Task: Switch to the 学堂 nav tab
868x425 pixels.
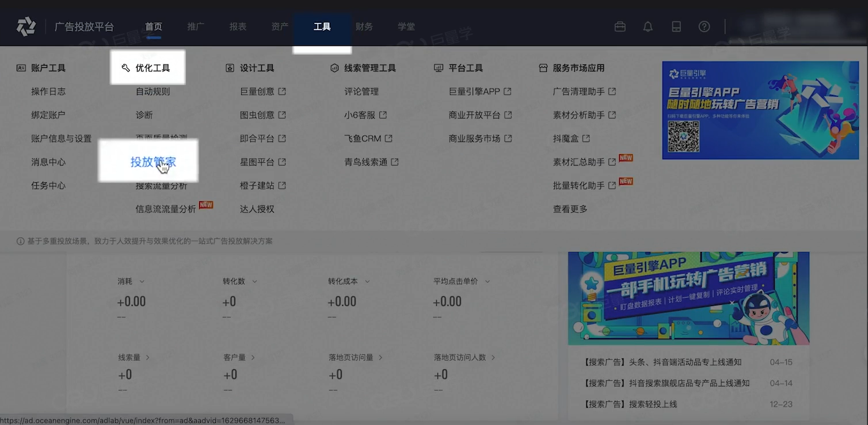Action: coord(406,27)
